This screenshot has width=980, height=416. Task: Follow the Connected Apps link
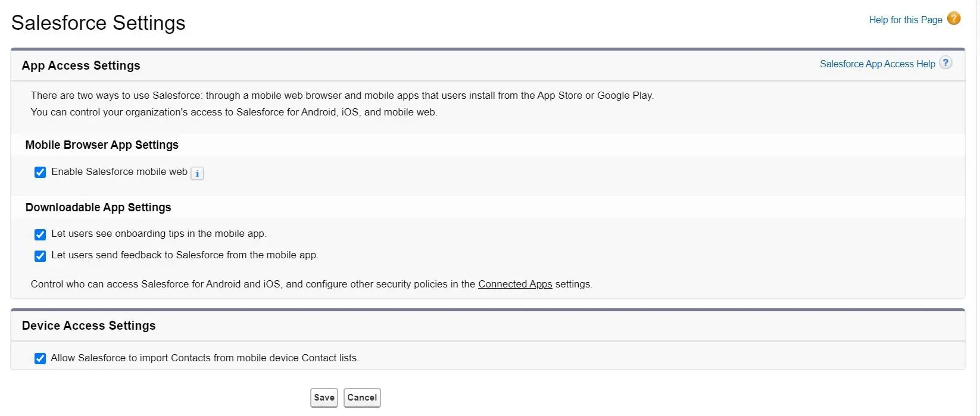click(x=515, y=284)
